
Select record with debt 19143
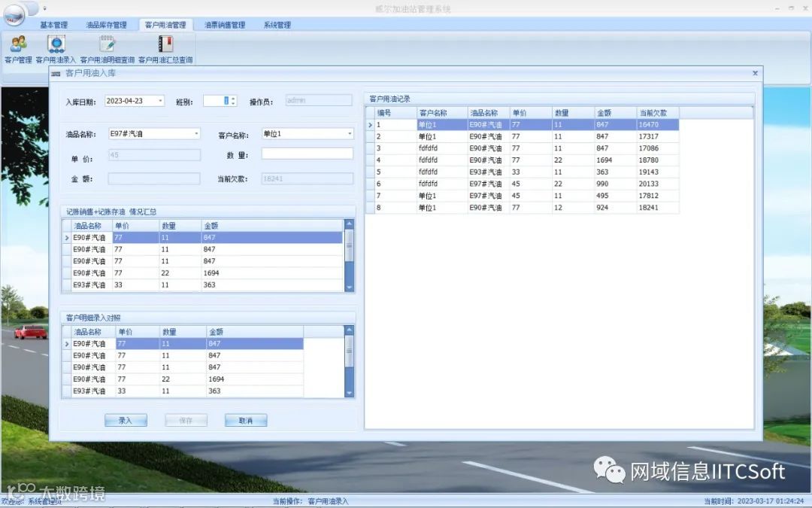pyautogui.click(x=522, y=172)
